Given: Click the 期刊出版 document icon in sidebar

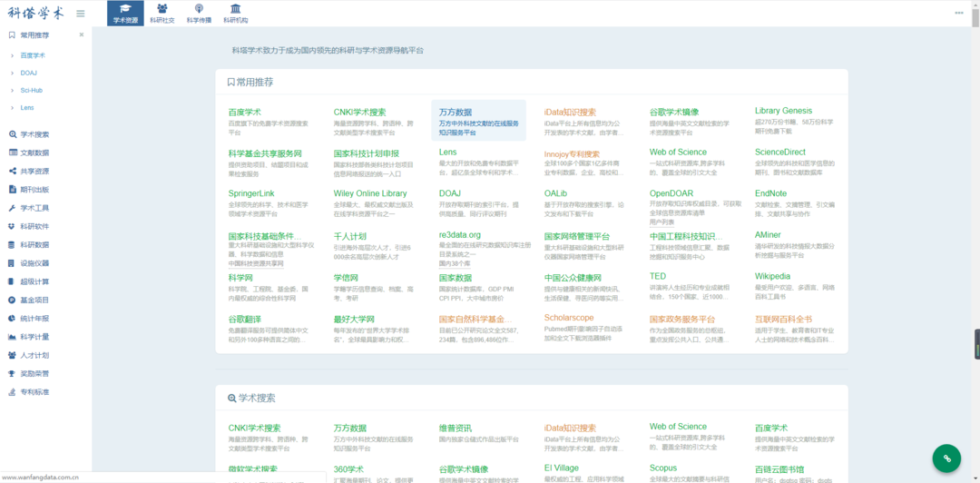Looking at the screenshot, I should pos(13,190).
